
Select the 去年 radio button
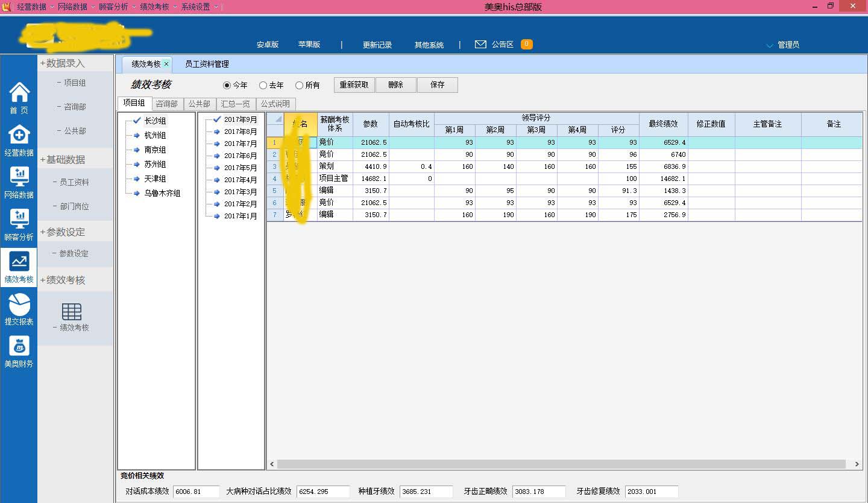tap(263, 86)
